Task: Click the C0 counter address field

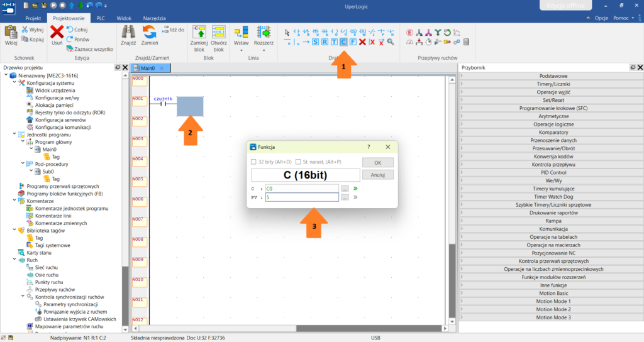Action: pyautogui.click(x=302, y=189)
